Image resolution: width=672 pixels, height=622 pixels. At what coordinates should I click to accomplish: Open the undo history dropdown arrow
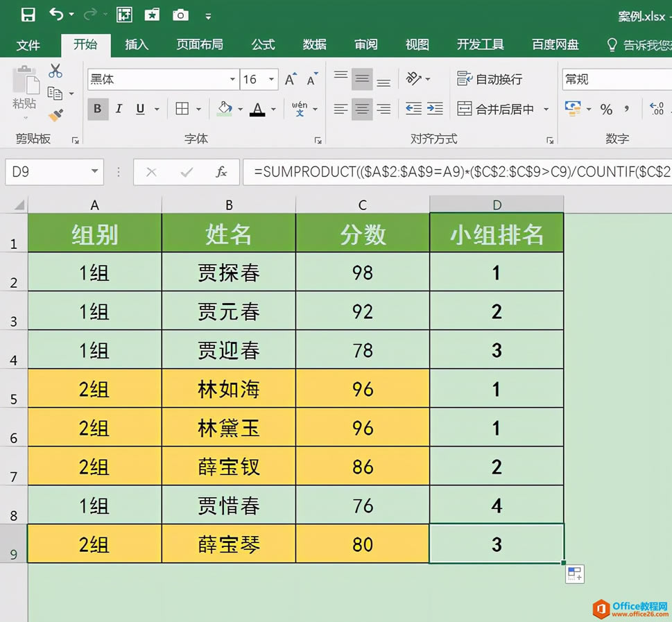71,15
